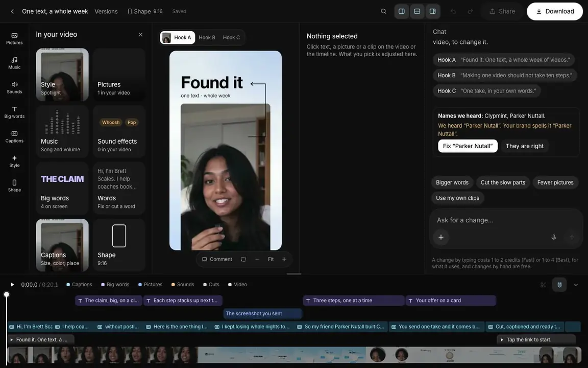Click the selection frame icon below preview
Image resolution: width=588 pixels, height=368 pixels.
click(x=243, y=259)
